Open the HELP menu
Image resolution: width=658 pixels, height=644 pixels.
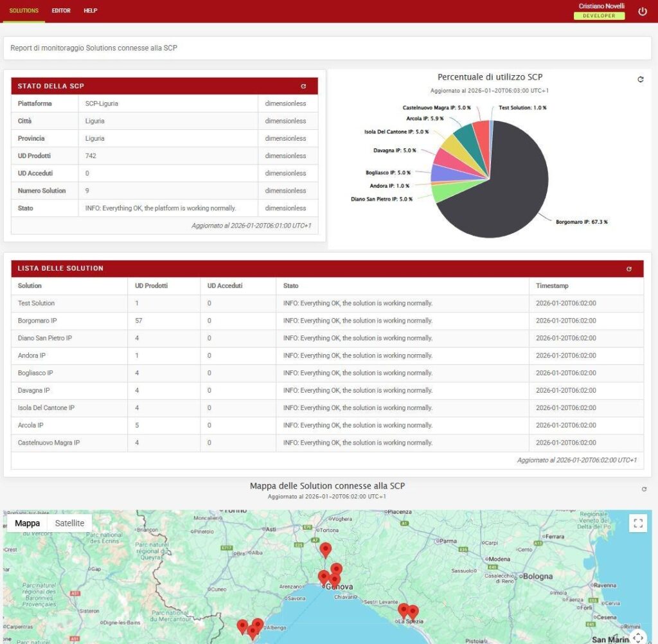pyautogui.click(x=91, y=11)
